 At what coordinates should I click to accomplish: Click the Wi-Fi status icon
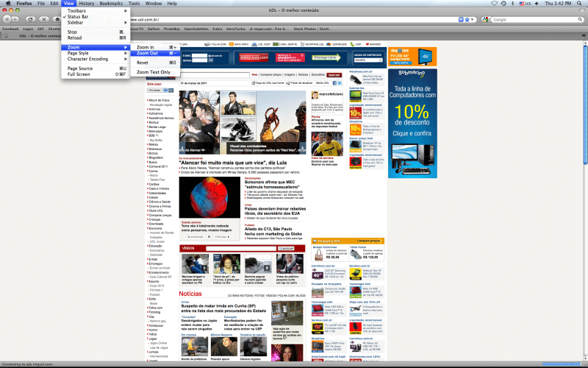[494, 4]
